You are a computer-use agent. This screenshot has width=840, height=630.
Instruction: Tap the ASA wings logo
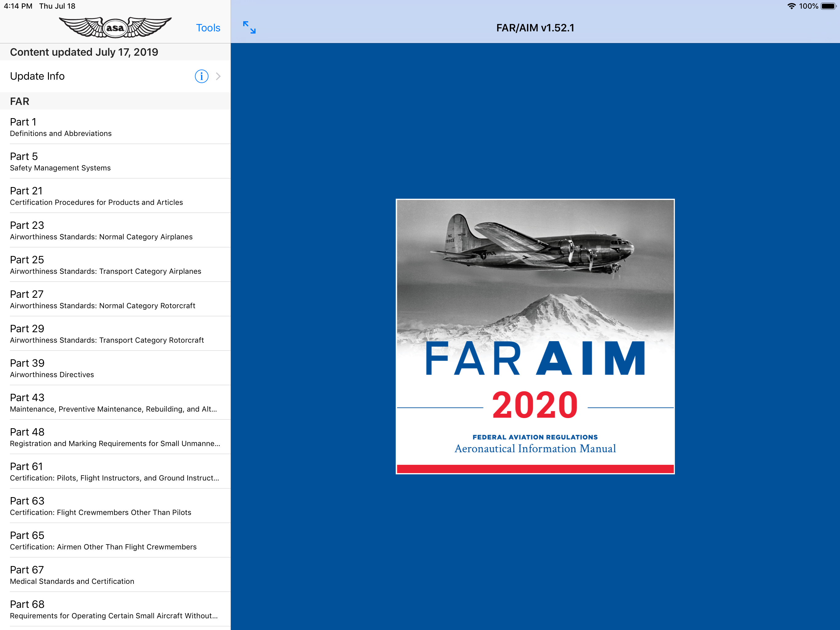(x=115, y=27)
